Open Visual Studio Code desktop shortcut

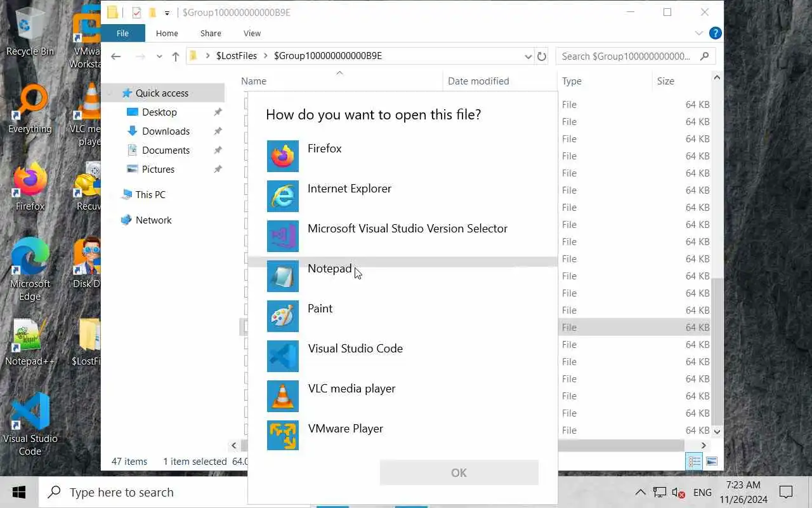pos(30,424)
